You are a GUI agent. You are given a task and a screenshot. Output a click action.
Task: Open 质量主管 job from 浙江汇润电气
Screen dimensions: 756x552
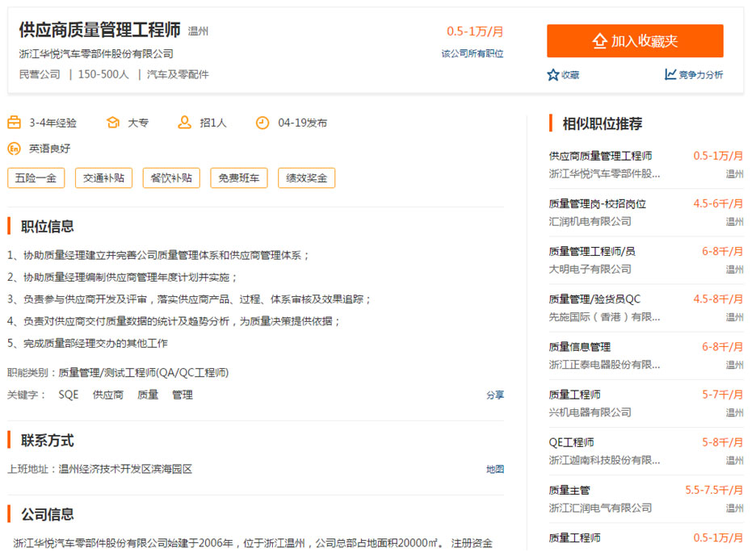coord(569,490)
